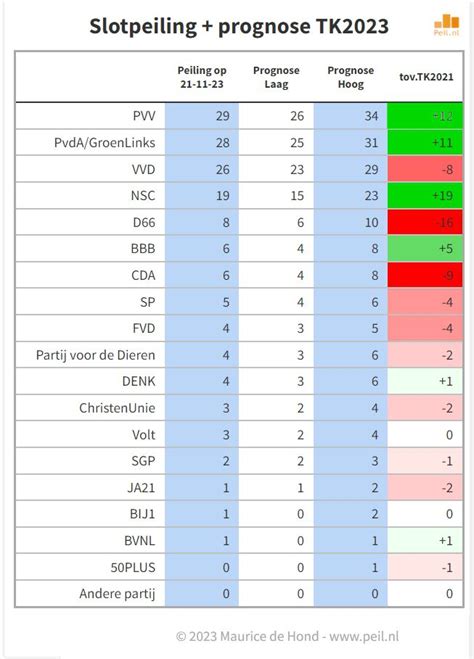Select the 'Prognose Laag' column header
Image resolution: width=474 pixels, height=659 pixels.
coord(276,77)
